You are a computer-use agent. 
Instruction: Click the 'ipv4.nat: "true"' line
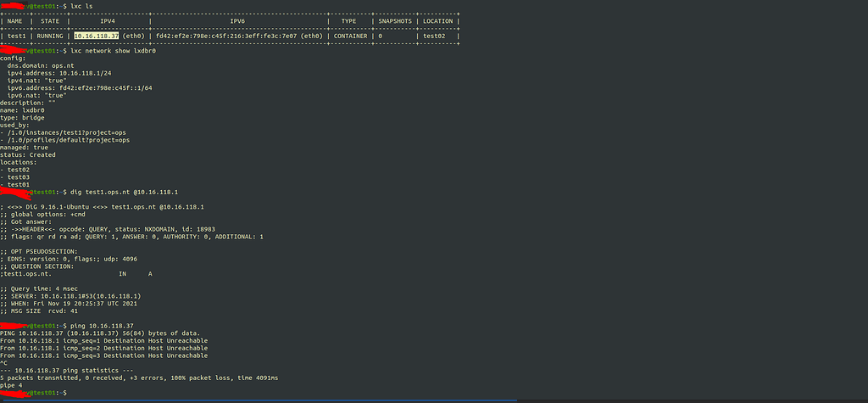(37, 81)
